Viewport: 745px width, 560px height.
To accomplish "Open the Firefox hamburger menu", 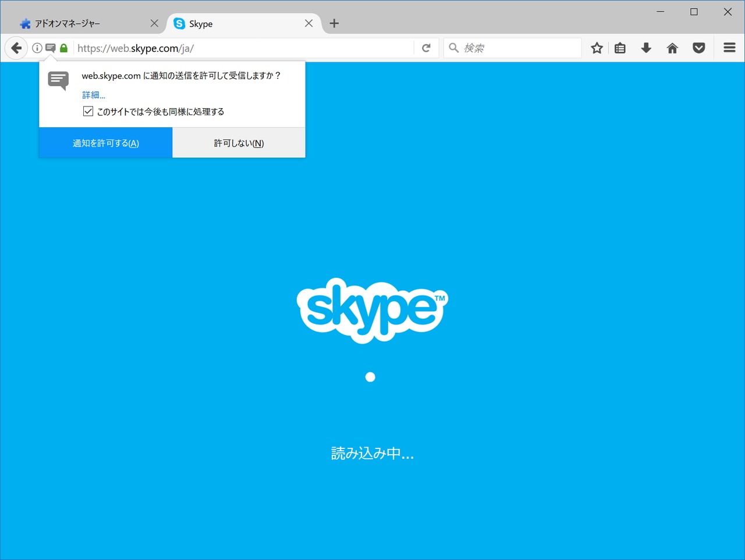I will pos(729,48).
